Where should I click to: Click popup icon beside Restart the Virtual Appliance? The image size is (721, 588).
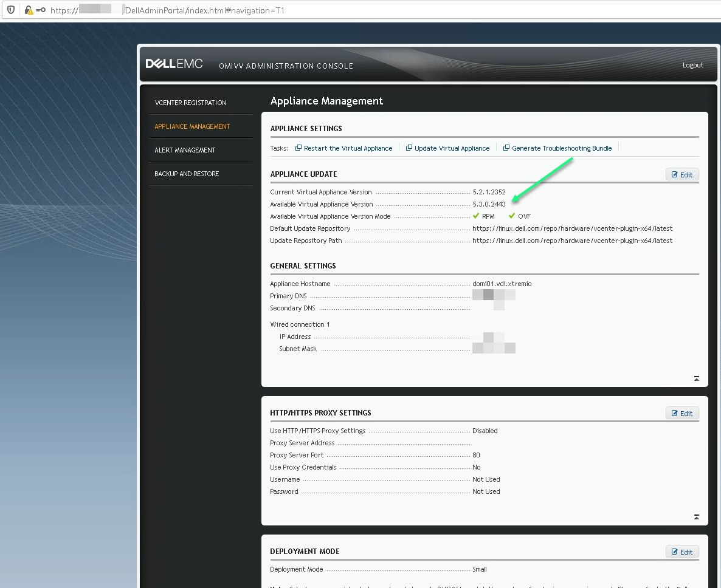pyautogui.click(x=298, y=148)
